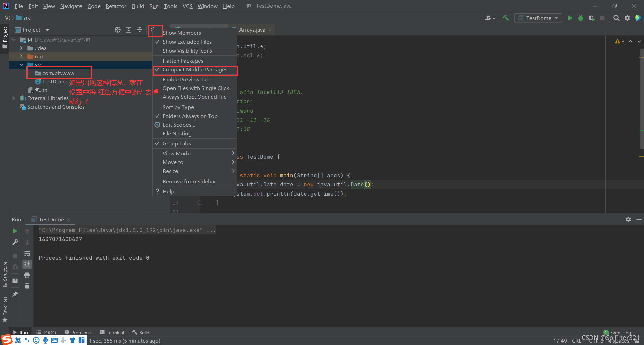
Task: Click the Search Everywhere magnifier icon
Action: 616,18
